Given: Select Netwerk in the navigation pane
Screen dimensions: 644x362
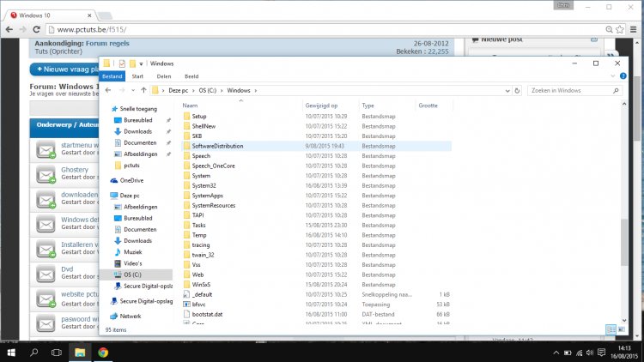Looking at the screenshot, I should [131, 316].
